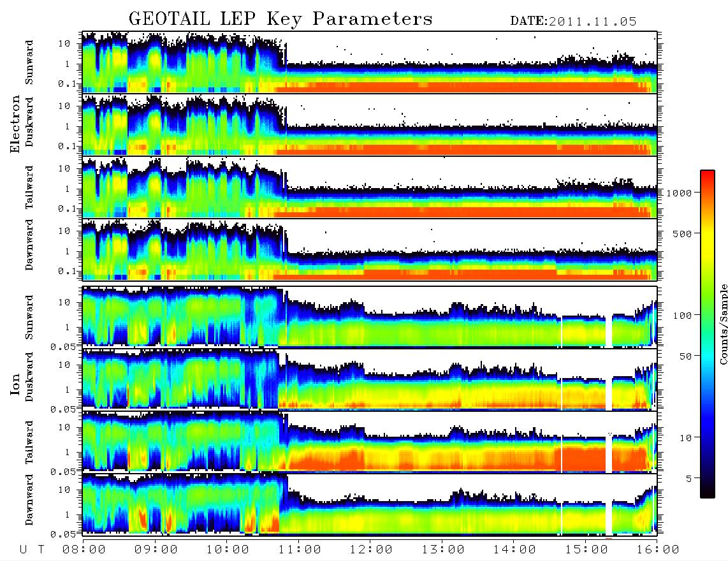728x561 pixels.
Task: Select the 1000 colorbar tick label
Action: click(678, 193)
